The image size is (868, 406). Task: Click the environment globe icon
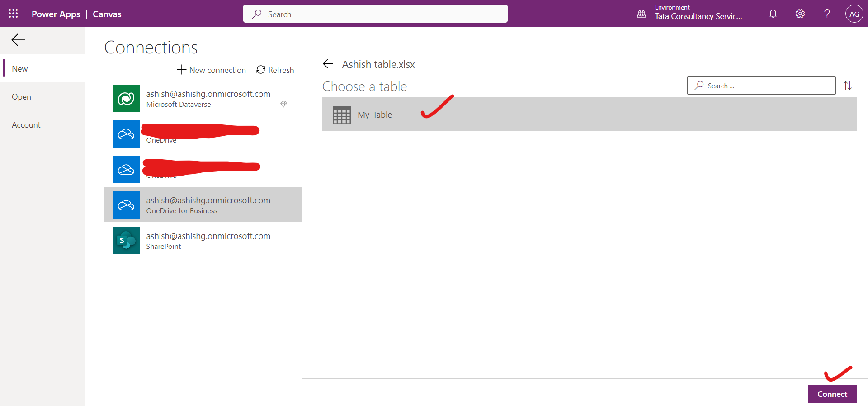click(642, 14)
